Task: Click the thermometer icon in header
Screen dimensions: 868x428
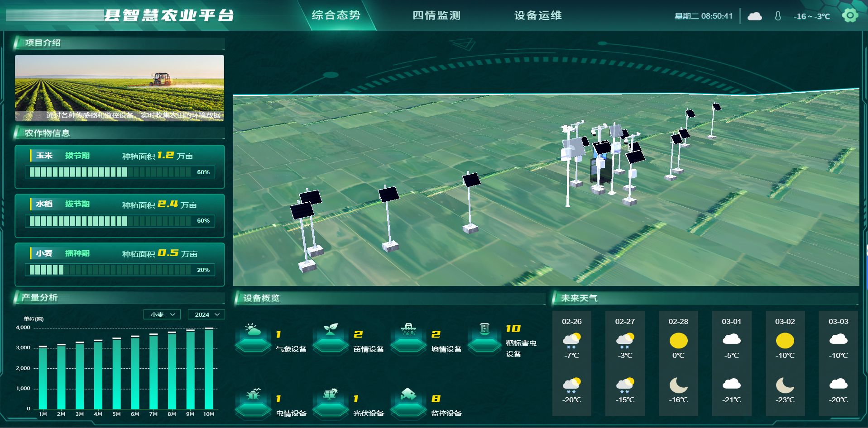Action: [778, 16]
